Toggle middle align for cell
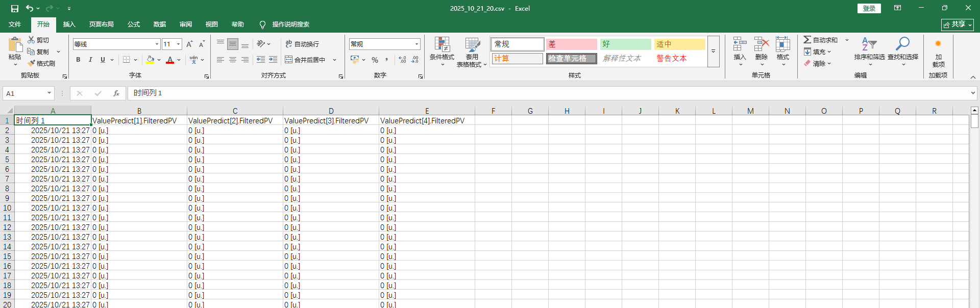980x308 pixels. (x=233, y=44)
